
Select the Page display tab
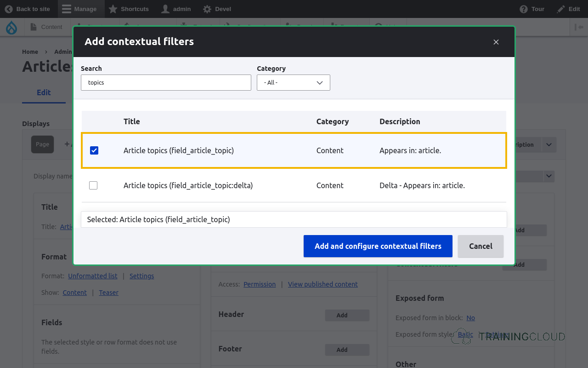click(42, 144)
